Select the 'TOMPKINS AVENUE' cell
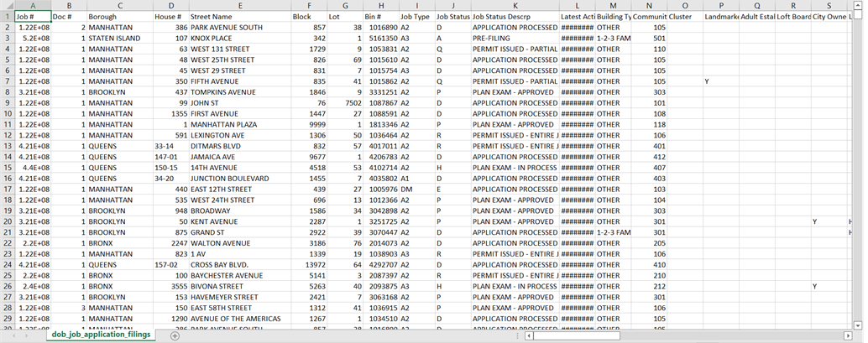 click(x=240, y=92)
